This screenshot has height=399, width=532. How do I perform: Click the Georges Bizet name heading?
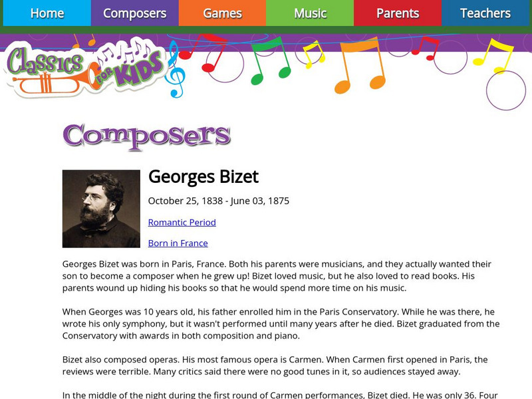pos(203,177)
